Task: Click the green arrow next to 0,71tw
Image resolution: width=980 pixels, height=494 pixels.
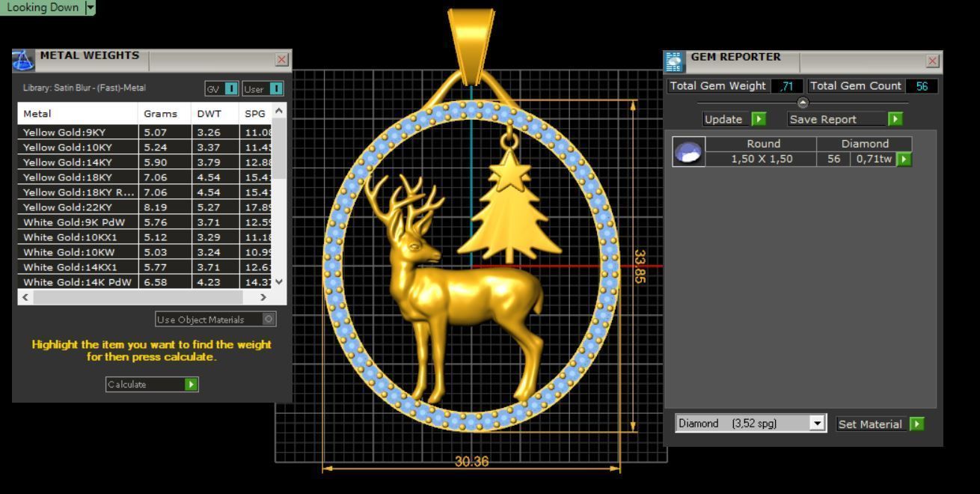Action: [904, 159]
